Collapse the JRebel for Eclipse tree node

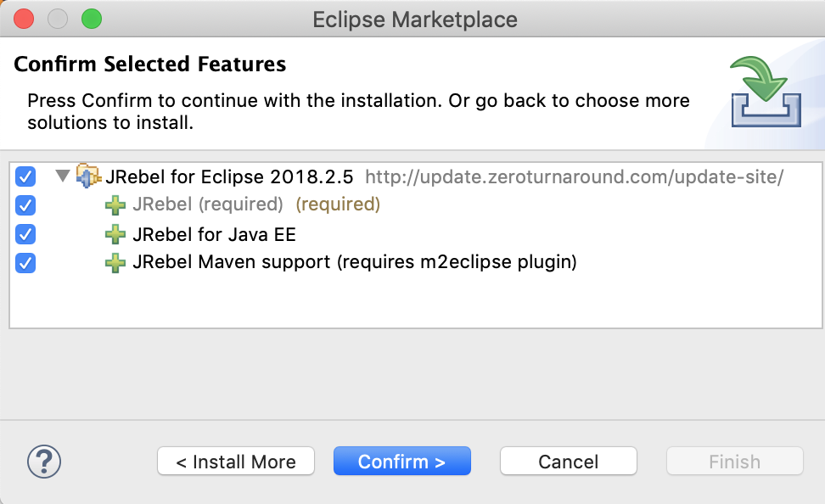62,176
